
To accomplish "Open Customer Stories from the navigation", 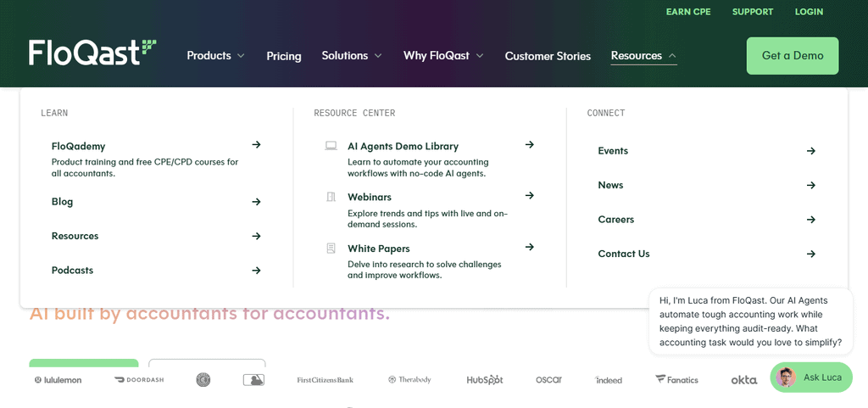I will 548,56.
